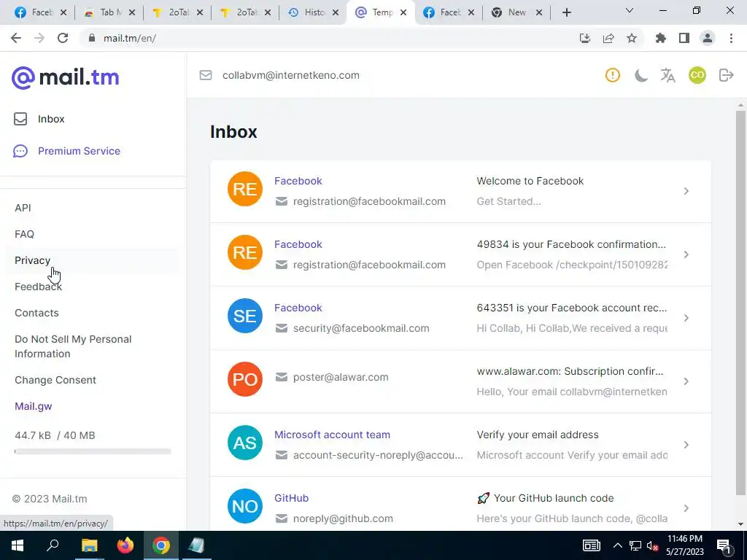Image resolution: width=747 pixels, height=560 pixels.
Task: Open the 643351 Facebook account recovery email
Action: 460,318
